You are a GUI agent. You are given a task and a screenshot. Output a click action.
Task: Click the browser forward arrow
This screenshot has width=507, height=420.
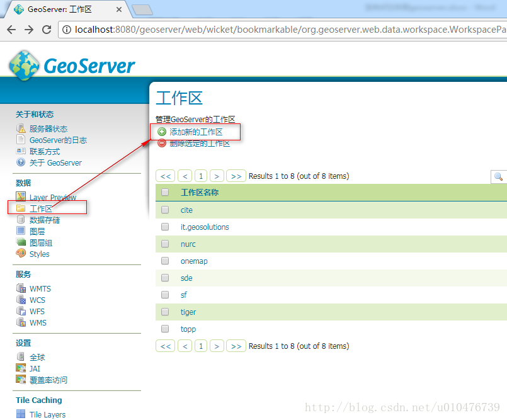(29, 30)
